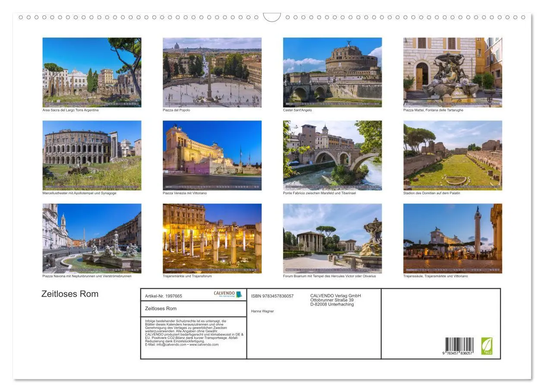Click the calendar hanger notch at top
544x392 pixels.
click(x=272, y=17)
